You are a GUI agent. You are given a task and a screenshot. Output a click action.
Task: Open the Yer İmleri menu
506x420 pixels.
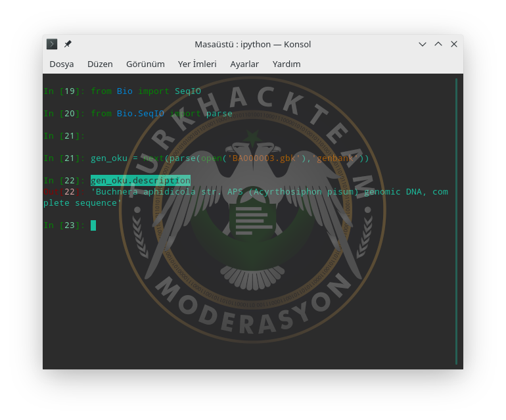(x=197, y=64)
